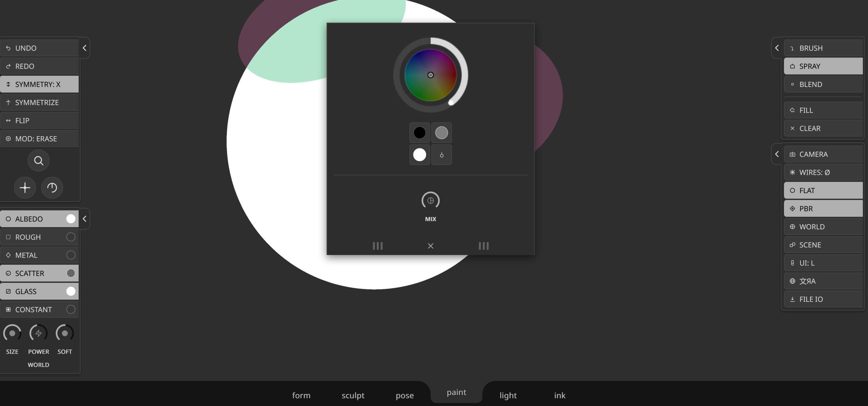Click the right three-bars handle in popup
This screenshot has width=868, height=406.
484,246
